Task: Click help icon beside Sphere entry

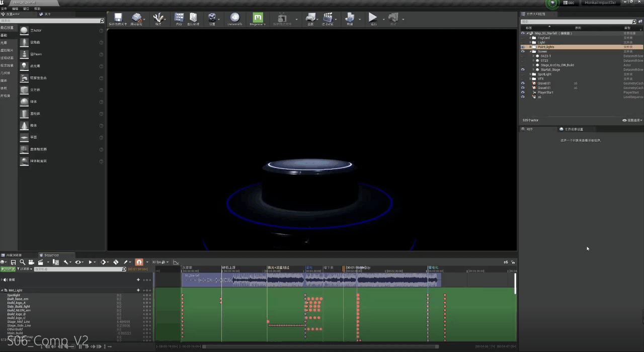Action: click(x=101, y=102)
